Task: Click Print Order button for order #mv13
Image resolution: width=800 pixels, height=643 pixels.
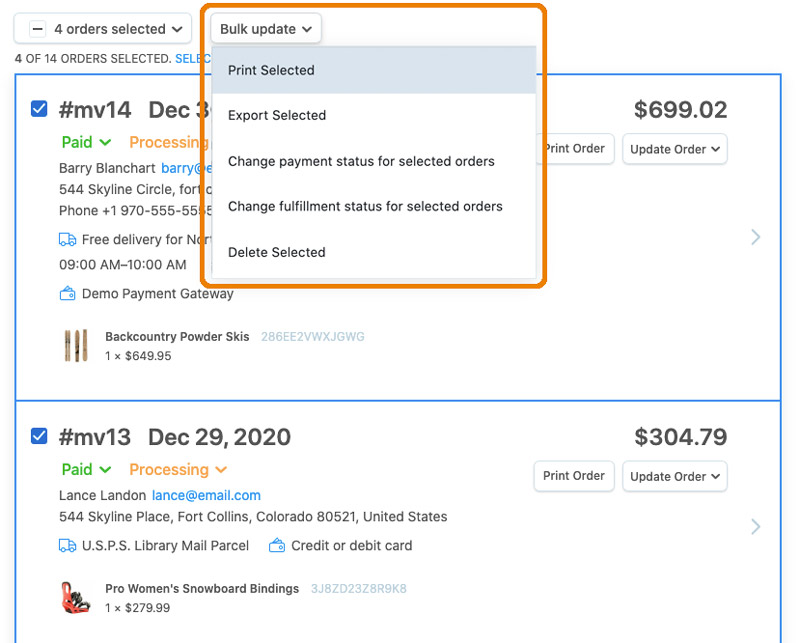Action: click(573, 476)
